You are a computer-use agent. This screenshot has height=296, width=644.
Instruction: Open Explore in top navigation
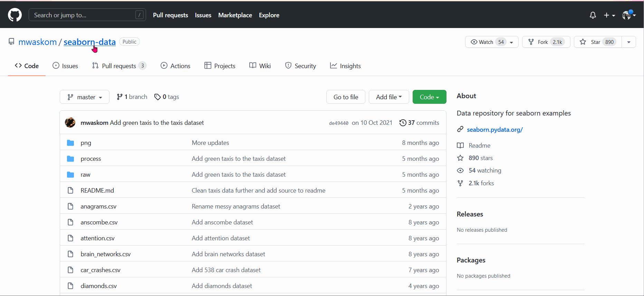tap(269, 15)
